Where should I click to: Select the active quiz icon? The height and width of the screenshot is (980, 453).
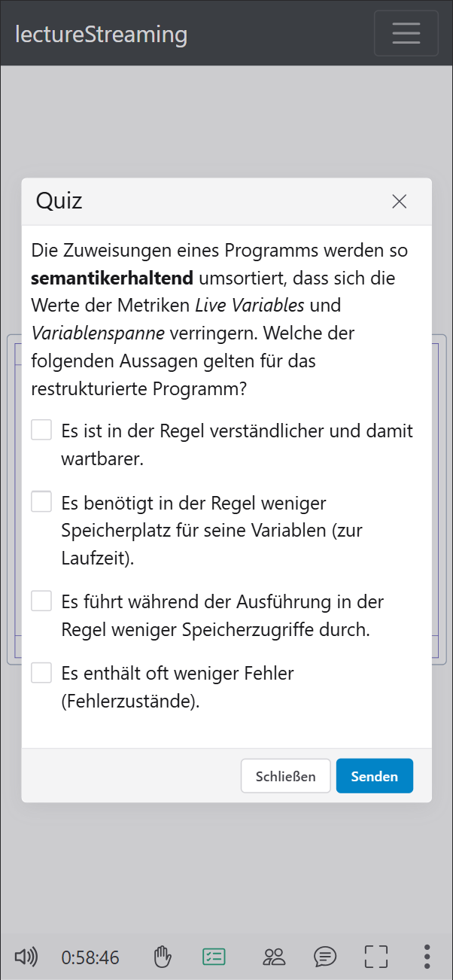tap(214, 957)
